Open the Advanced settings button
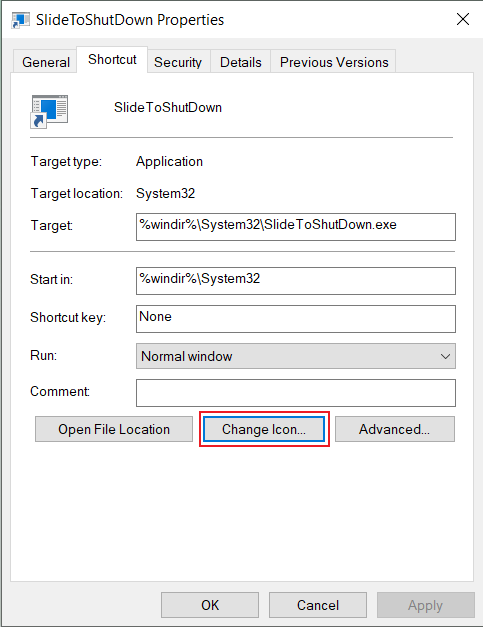The image size is (483, 627). click(x=395, y=429)
